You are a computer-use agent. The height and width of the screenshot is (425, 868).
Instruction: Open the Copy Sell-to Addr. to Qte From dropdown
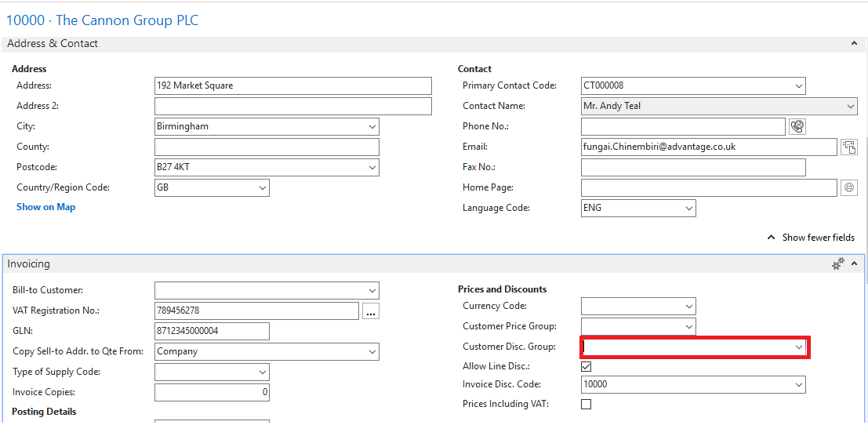372,351
